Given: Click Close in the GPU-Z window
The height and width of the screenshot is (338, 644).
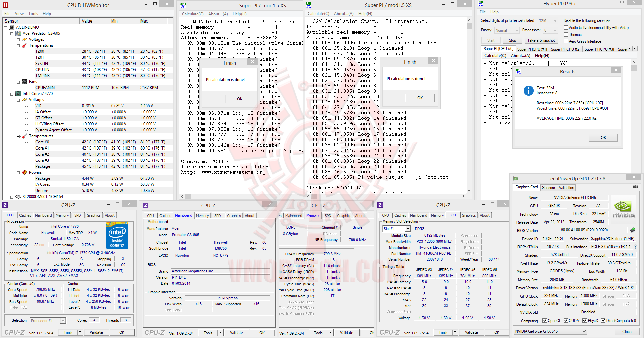Looking at the screenshot, I should click(627, 332).
